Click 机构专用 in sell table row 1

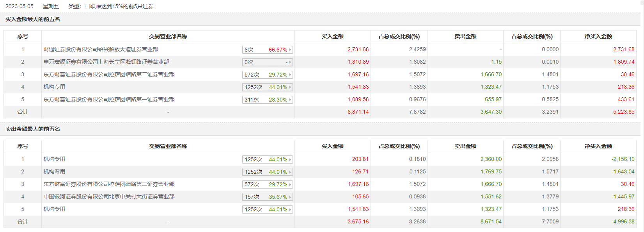coord(54,159)
